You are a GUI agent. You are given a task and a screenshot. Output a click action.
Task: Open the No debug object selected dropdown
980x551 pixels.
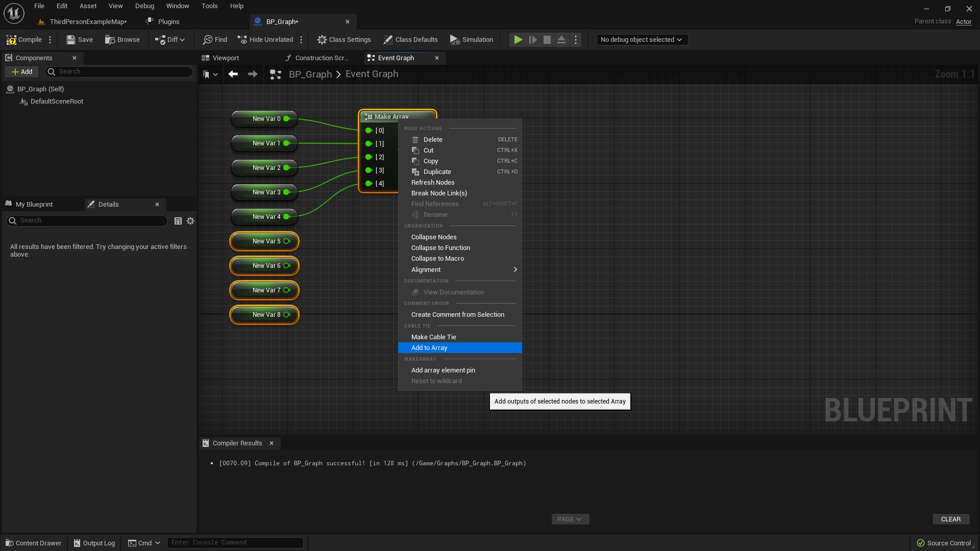tap(642, 39)
